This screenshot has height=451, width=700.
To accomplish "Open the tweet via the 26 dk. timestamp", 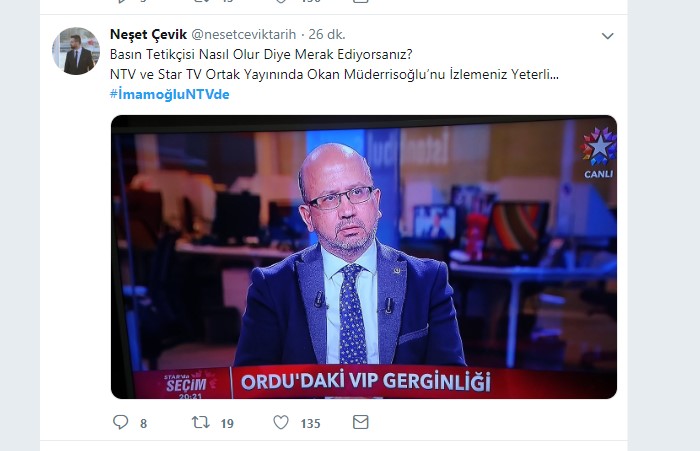I will point(327,34).
